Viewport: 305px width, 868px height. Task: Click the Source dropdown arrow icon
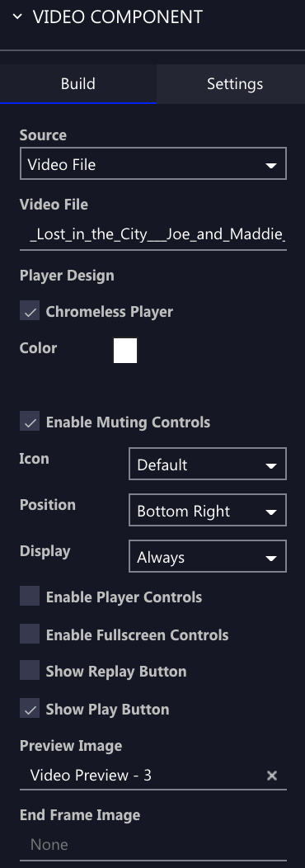(x=270, y=166)
